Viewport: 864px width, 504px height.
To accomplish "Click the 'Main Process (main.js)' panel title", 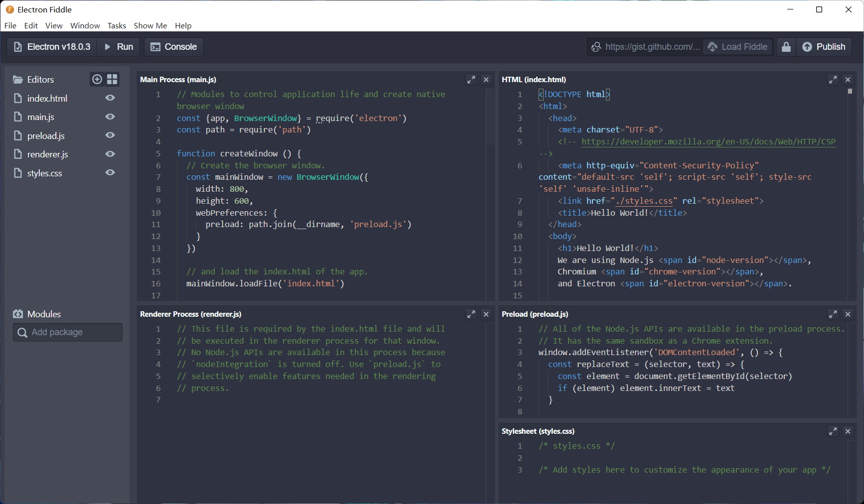I will (178, 80).
